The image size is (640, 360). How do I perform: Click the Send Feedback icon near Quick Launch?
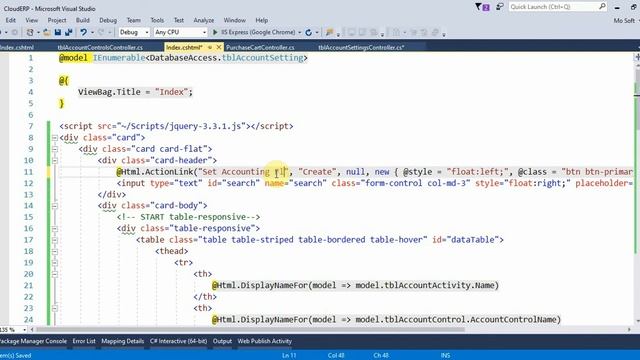pos(500,7)
